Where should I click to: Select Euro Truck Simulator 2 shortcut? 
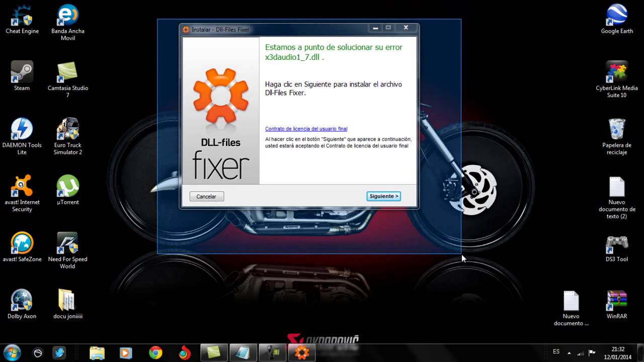[x=68, y=137]
